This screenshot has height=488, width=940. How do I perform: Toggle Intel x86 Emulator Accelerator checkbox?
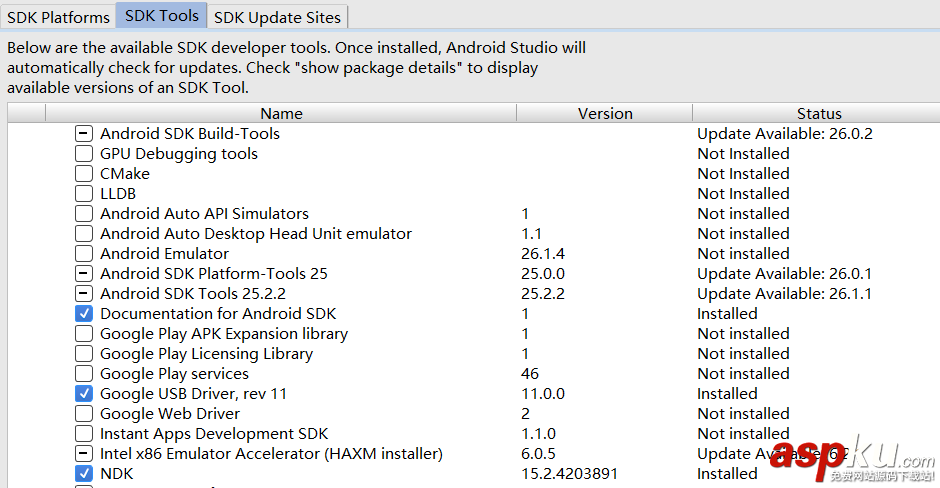click(x=84, y=453)
